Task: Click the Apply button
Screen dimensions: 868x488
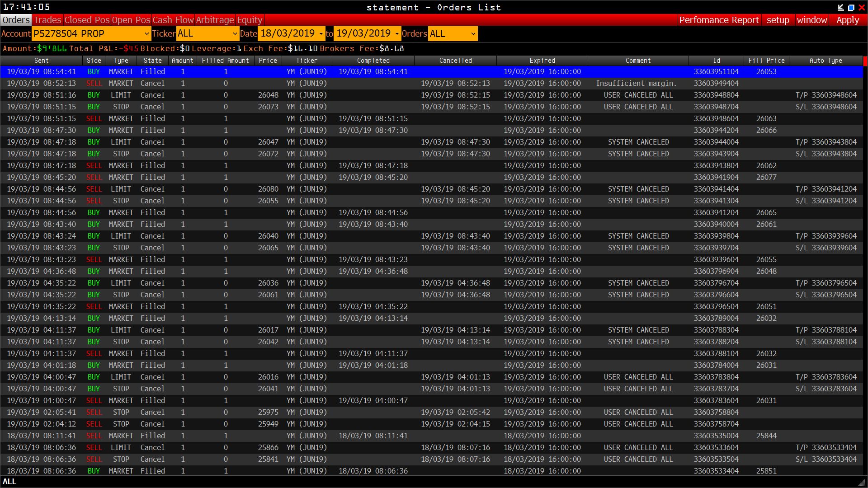Action: pyautogui.click(x=848, y=20)
